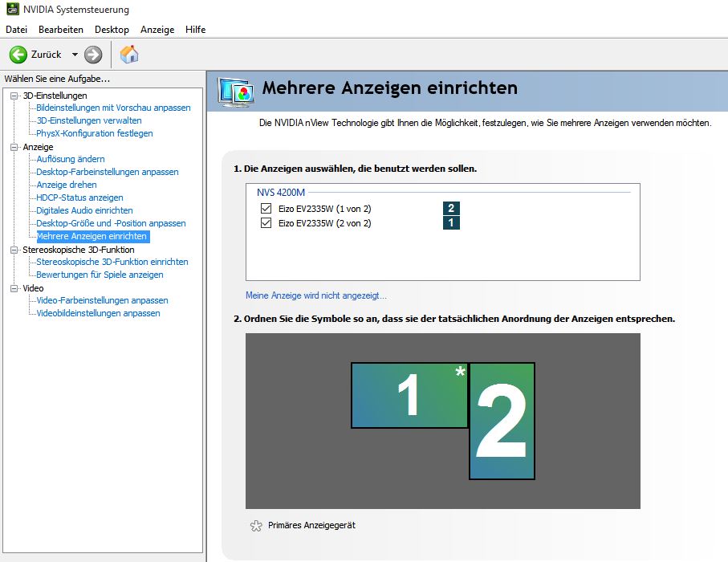Screen dimensions: 728x562
Task: Click the green Zurück back arrow icon
Action: [18, 55]
